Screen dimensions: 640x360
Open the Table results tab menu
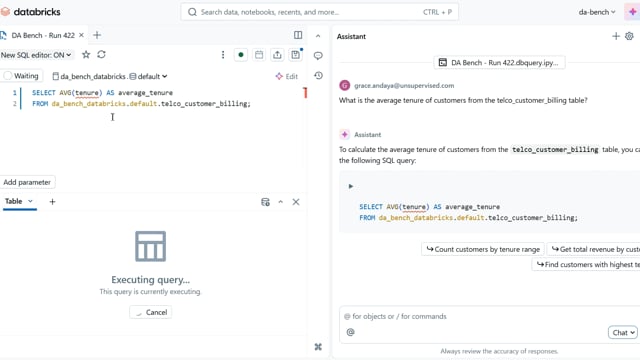(30, 201)
